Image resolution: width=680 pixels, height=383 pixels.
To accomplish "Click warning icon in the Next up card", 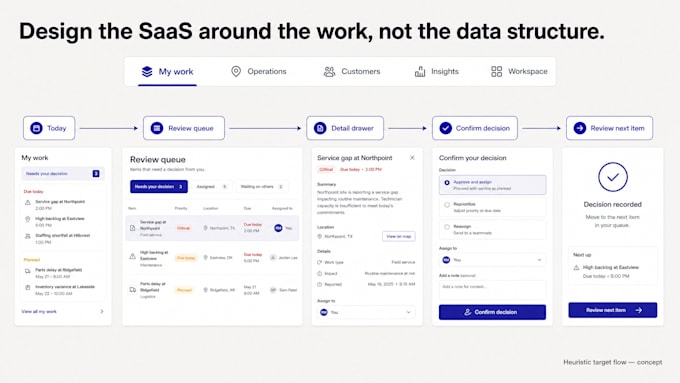I will pyautogui.click(x=576, y=268).
